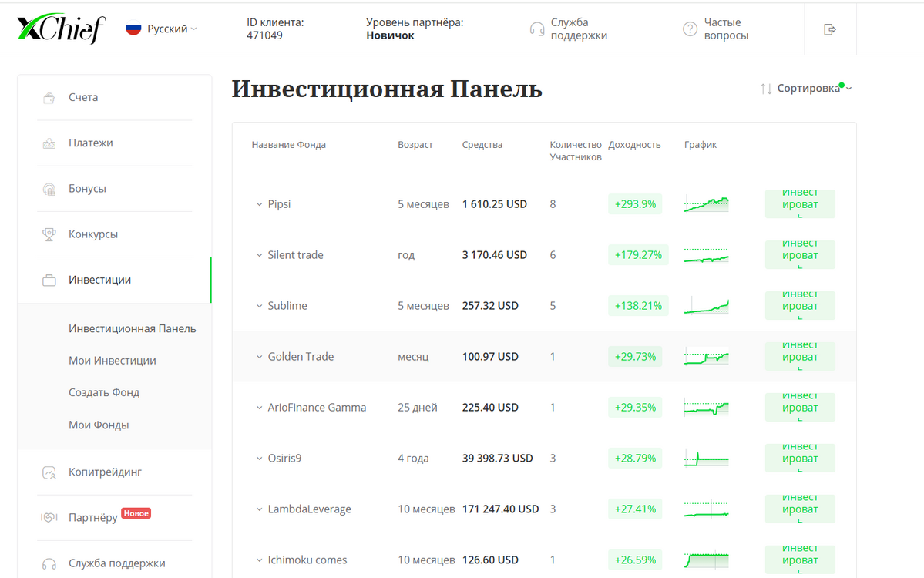The width and height of the screenshot is (924, 578).
Task: Click the Доходность column header
Action: tap(635, 145)
